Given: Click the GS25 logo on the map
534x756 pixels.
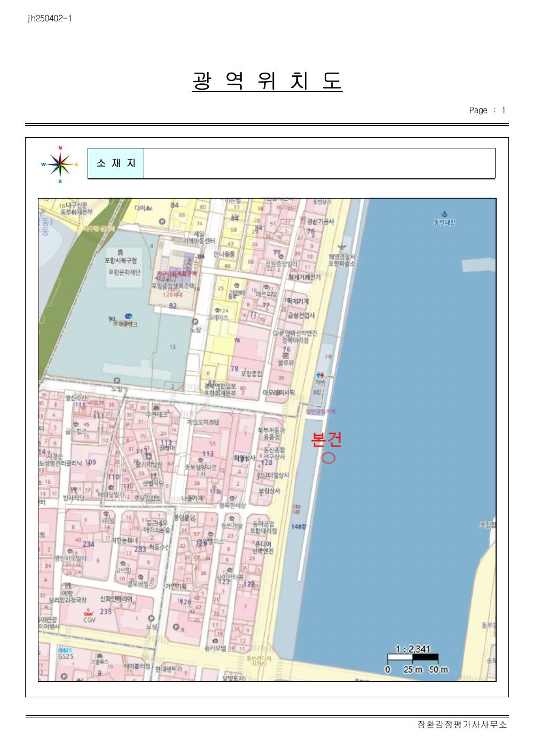Looking at the screenshot, I should click(x=66, y=650).
